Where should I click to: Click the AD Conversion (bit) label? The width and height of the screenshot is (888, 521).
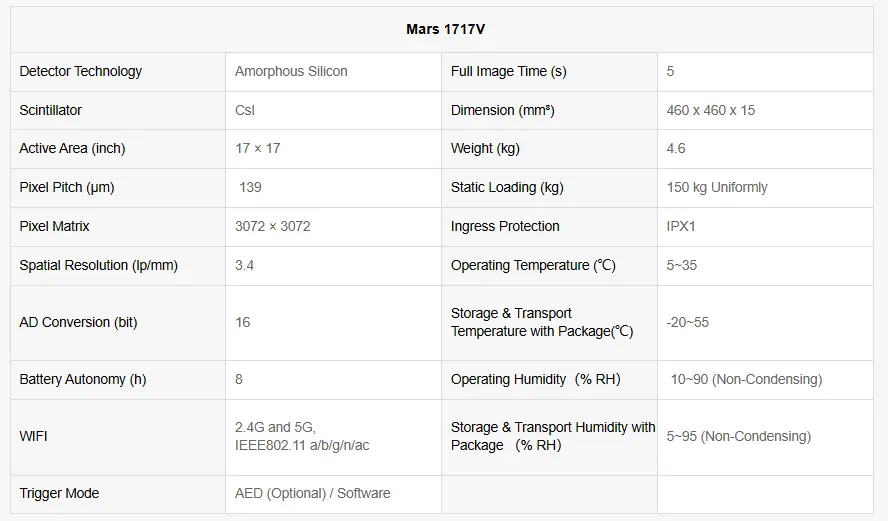(78, 322)
